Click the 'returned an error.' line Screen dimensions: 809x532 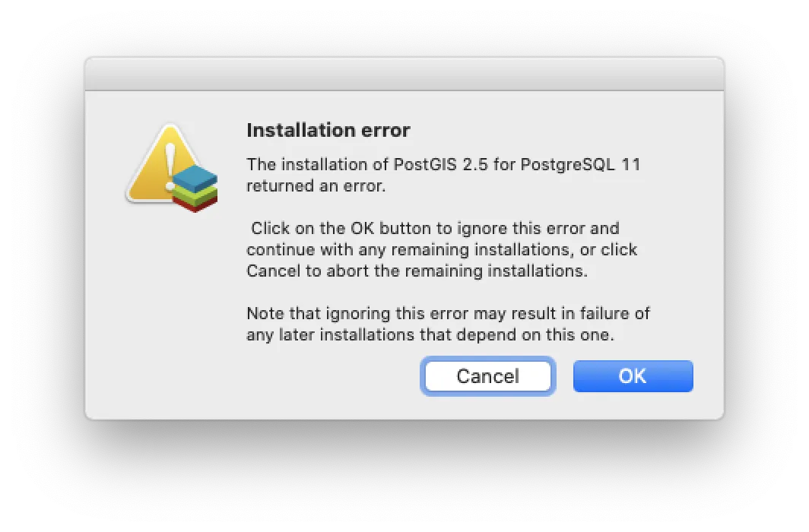click(316, 186)
